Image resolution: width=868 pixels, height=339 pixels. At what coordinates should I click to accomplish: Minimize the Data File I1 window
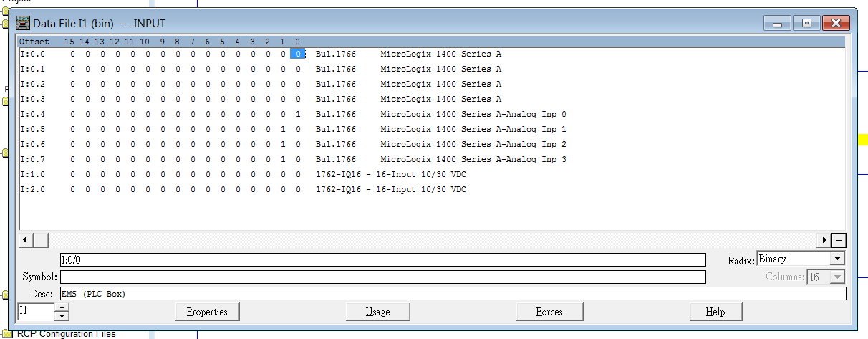tap(777, 24)
